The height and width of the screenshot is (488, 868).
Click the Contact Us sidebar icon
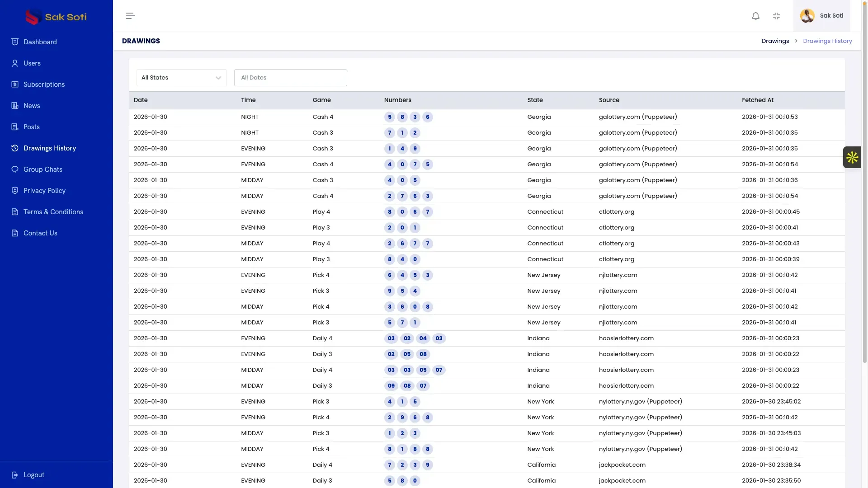15,233
